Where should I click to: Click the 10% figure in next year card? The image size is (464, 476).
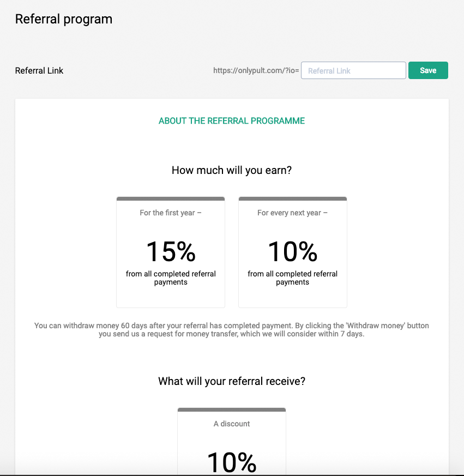click(x=293, y=251)
